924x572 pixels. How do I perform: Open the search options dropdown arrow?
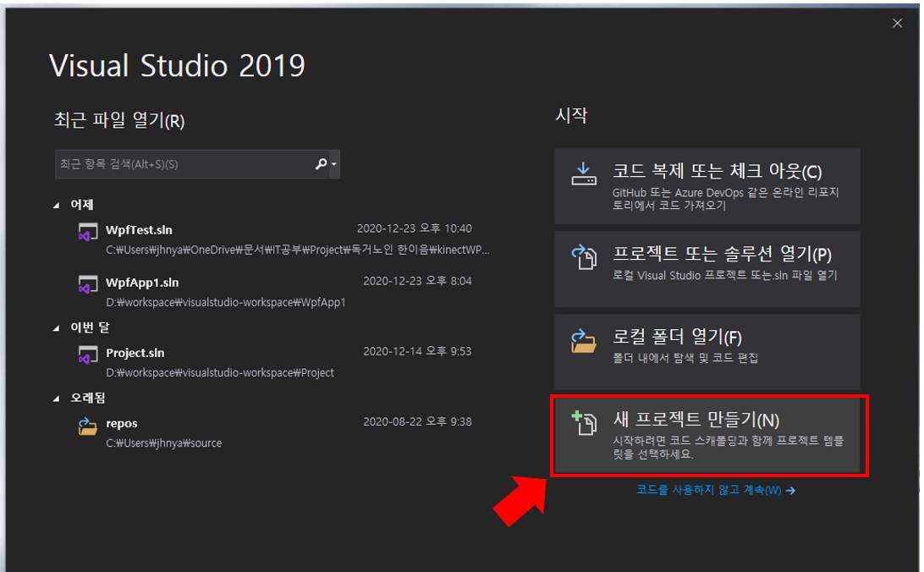click(334, 164)
